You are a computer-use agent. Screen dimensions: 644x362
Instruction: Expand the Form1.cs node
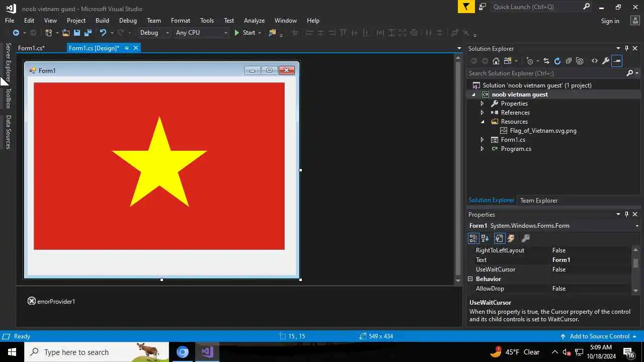(x=482, y=140)
